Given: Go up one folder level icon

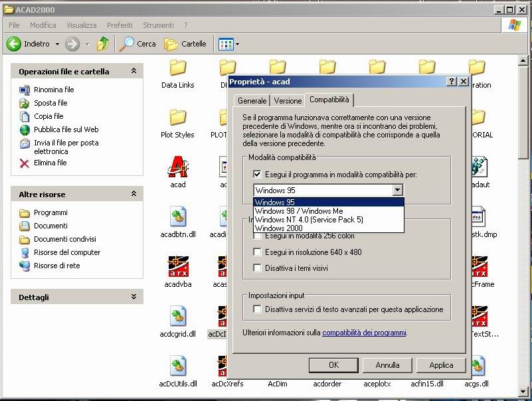Looking at the screenshot, I should [103, 44].
